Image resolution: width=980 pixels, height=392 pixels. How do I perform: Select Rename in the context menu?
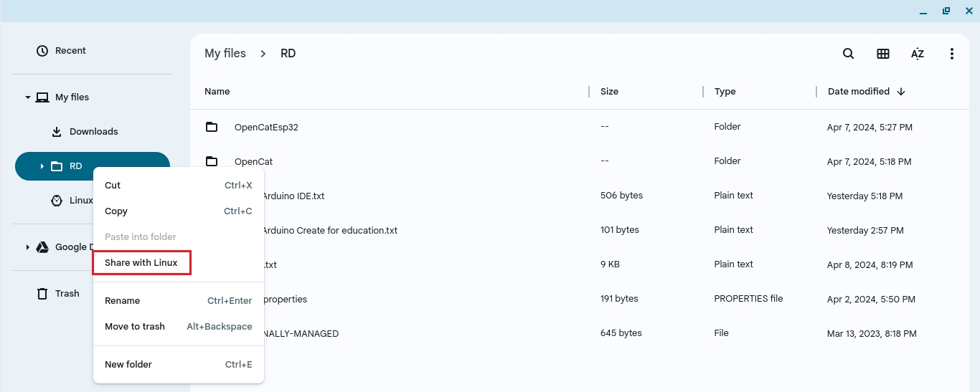click(x=122, y=301)
